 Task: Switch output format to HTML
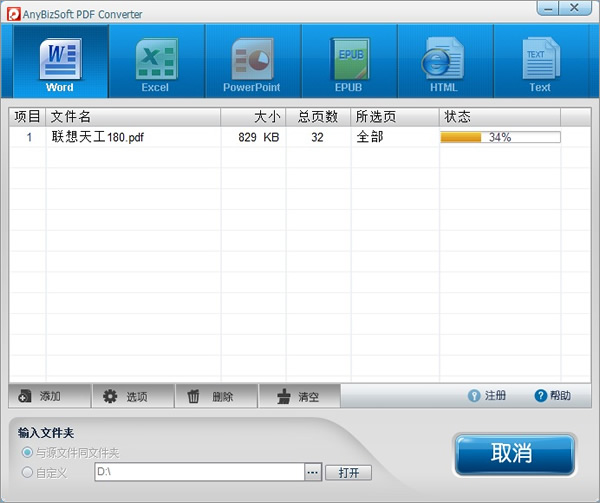(x=445, y=61)
